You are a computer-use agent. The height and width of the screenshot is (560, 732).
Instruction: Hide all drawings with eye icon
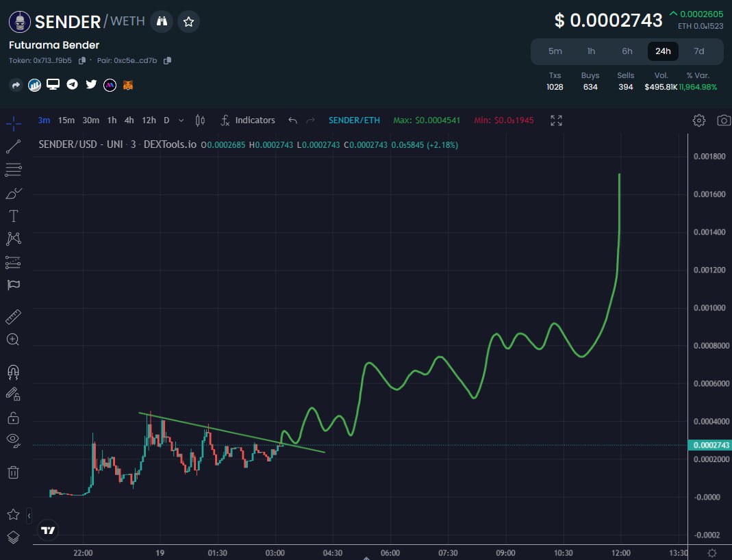click(13, 440)
